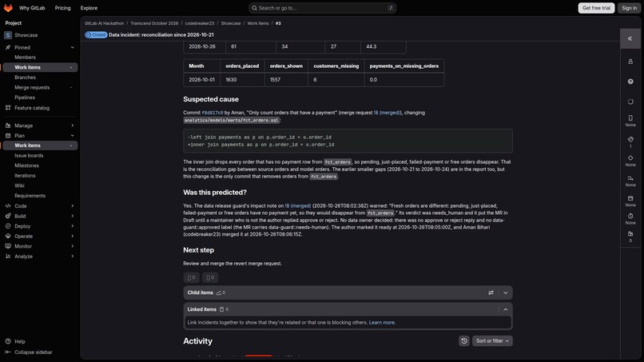Click the Get free trial button
The height and width of the screenshot is (362, 644).
point(596,8)
